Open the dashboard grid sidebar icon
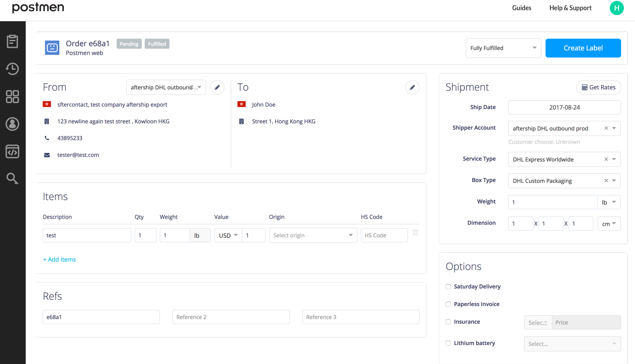The width and height of the screenshot is (635, 364). tap(12, 97)
